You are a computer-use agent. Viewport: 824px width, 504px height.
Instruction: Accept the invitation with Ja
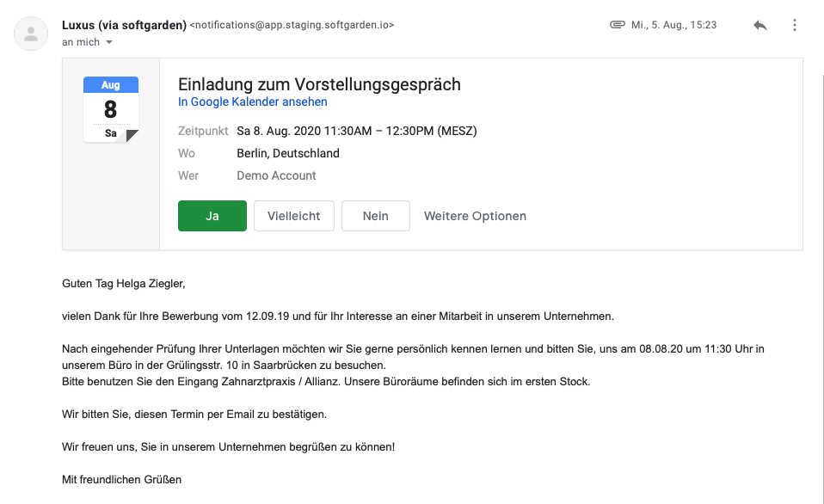[x=212, y=216]
